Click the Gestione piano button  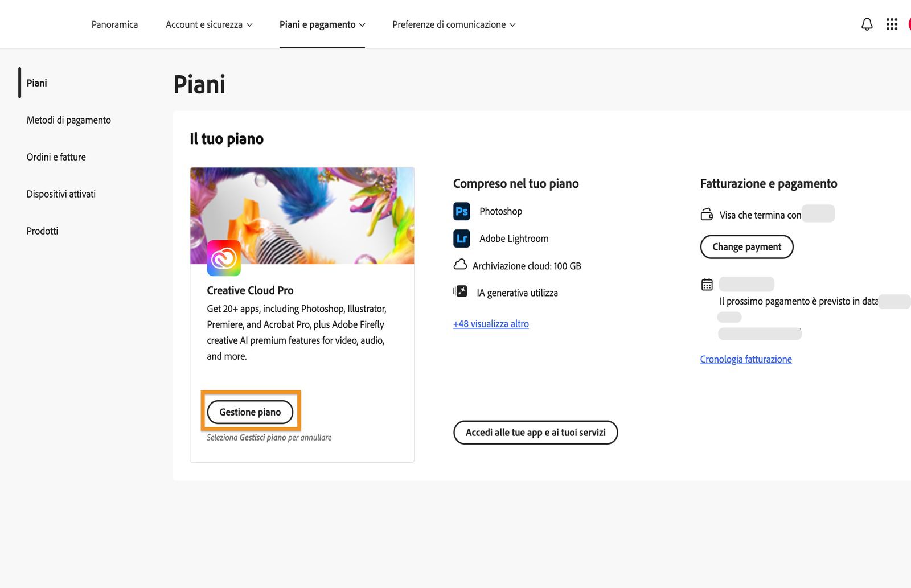point(250,412)
